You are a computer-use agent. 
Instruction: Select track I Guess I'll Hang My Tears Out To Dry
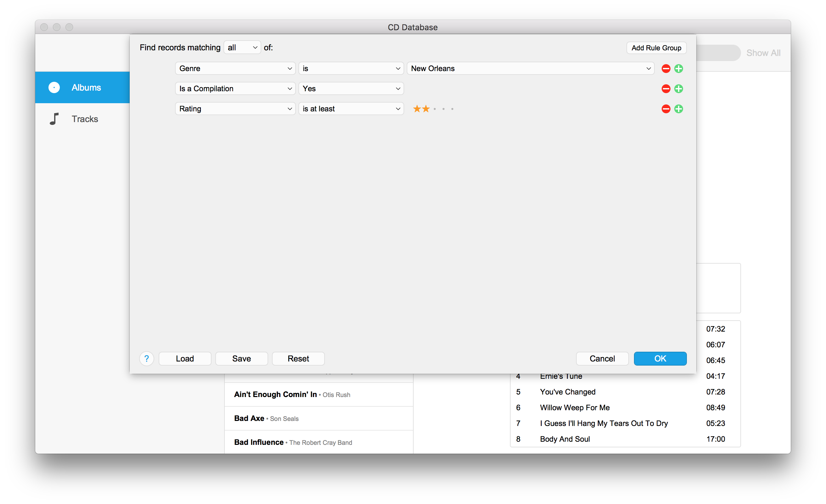625,423
